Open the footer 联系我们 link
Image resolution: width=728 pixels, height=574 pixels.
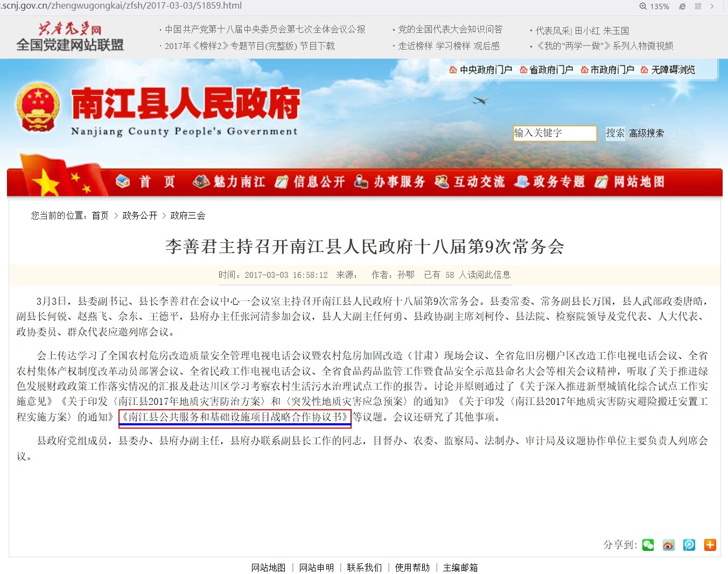pyautogui.click(x=365, y=568)
